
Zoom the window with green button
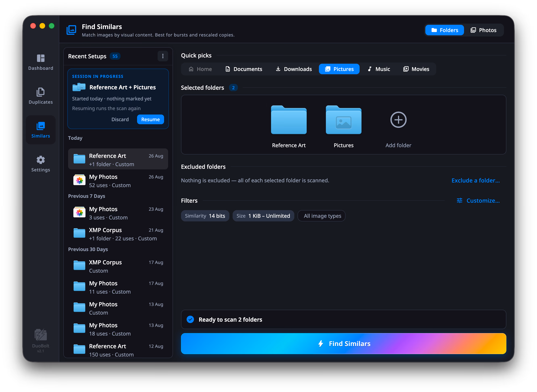[x=51, y=26]
